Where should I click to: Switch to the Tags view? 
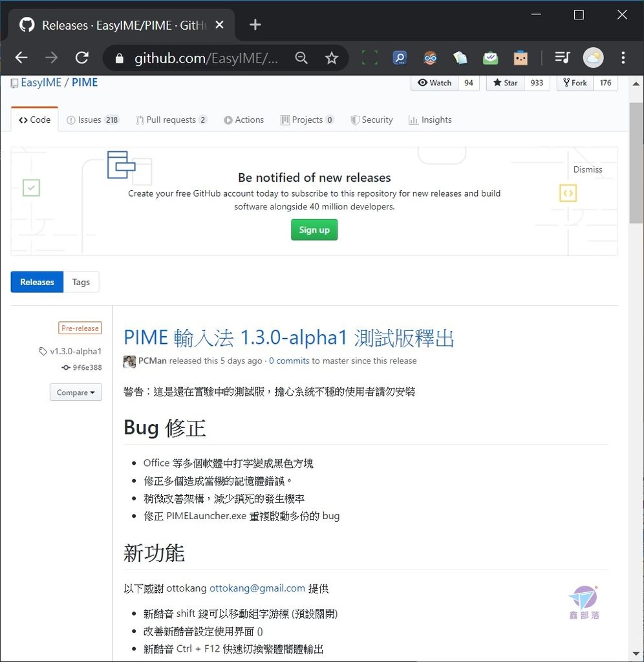81,282
